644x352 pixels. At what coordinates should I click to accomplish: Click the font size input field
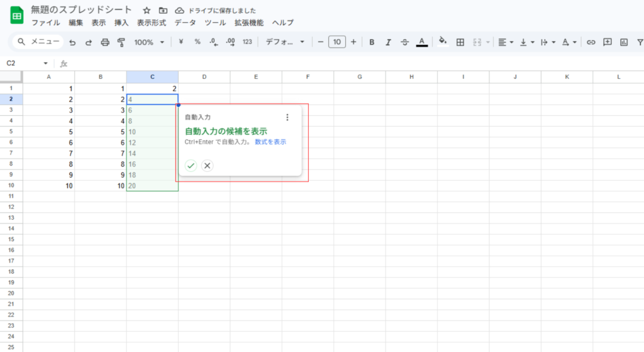click(337, 42)
